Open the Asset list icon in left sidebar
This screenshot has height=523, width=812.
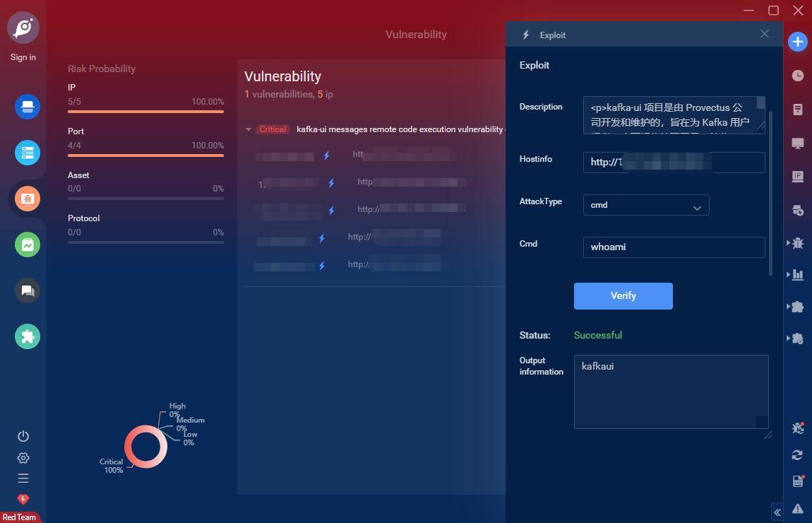pos(28,153)
